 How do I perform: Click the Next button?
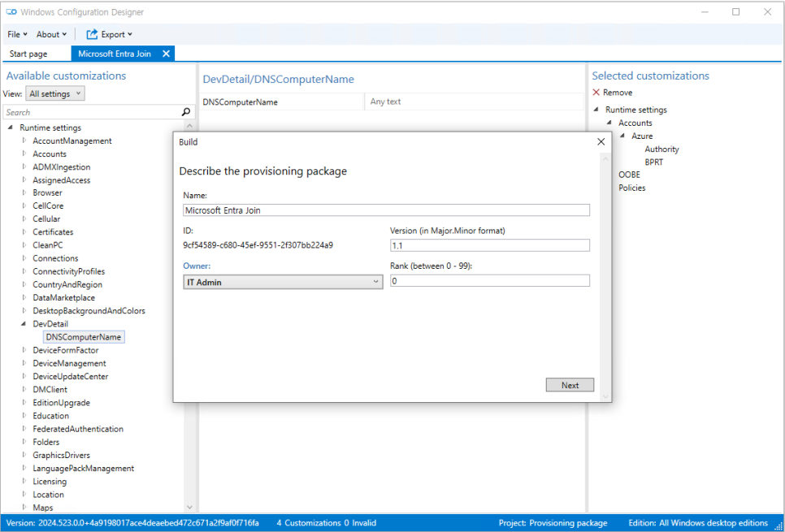[x=570, y=385]
